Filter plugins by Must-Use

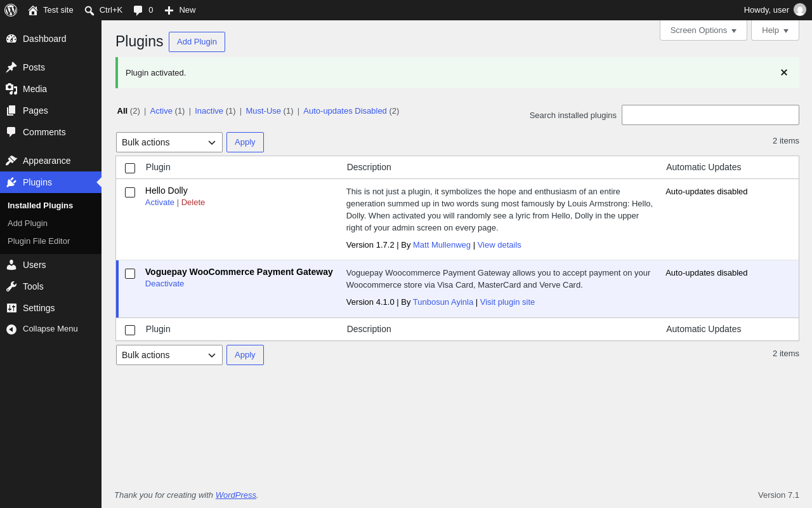(x=263, y=111)
